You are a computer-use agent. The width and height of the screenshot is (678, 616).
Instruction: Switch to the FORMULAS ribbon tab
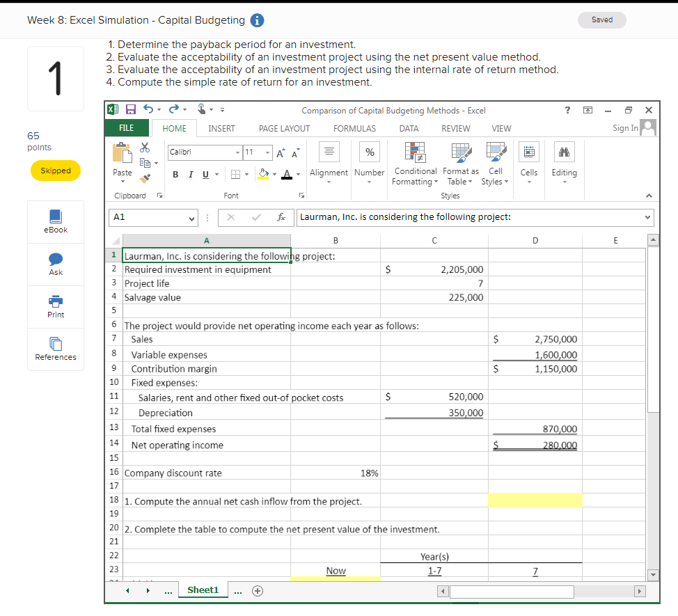pos(354,128)
